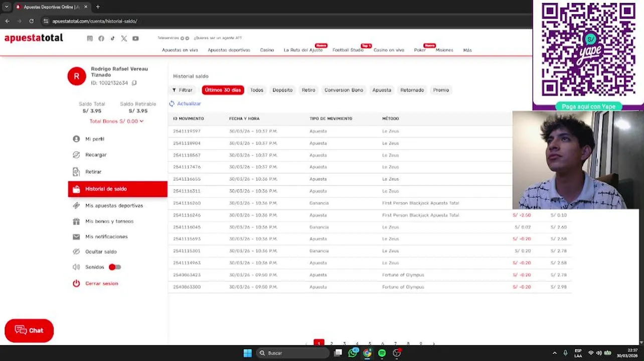Image resolution: width=644 pixels, height=361 pixels.
Task: Click the Mis bonos y torneos gift icon
Action: (x=76, y=221)
